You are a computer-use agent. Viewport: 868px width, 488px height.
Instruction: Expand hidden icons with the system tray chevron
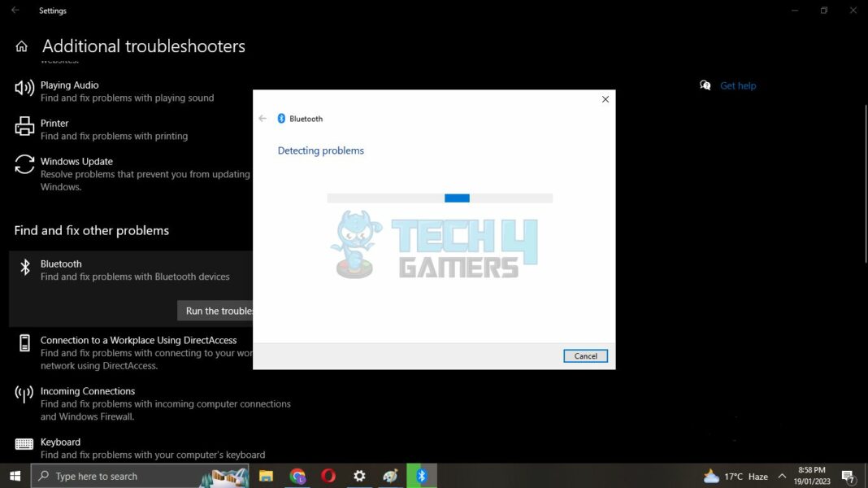click(781, 476)
